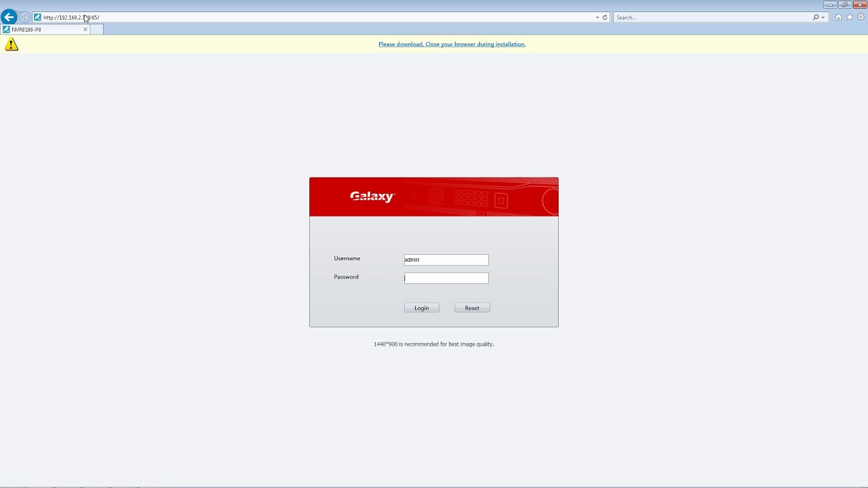Refresh the page with the reload icon
Viewport: 868px width, 488px height.
click(x=605, y=17)
